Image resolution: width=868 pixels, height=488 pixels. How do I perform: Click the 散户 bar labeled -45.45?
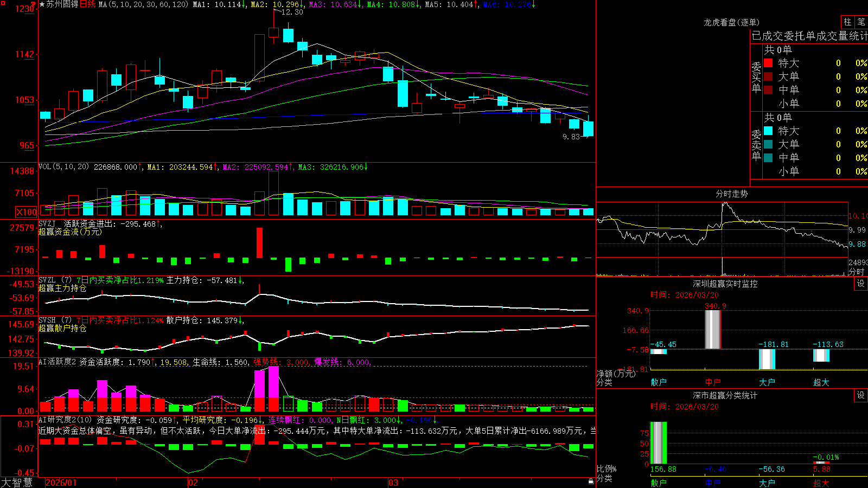[659, 351]
